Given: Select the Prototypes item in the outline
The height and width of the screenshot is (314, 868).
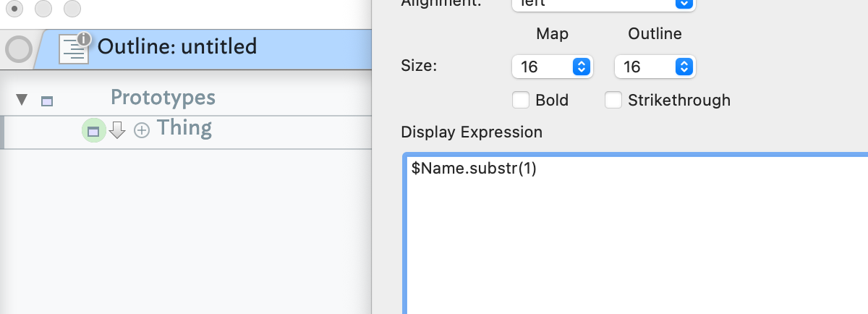Looking at the screenshot, I should (163, 98).
